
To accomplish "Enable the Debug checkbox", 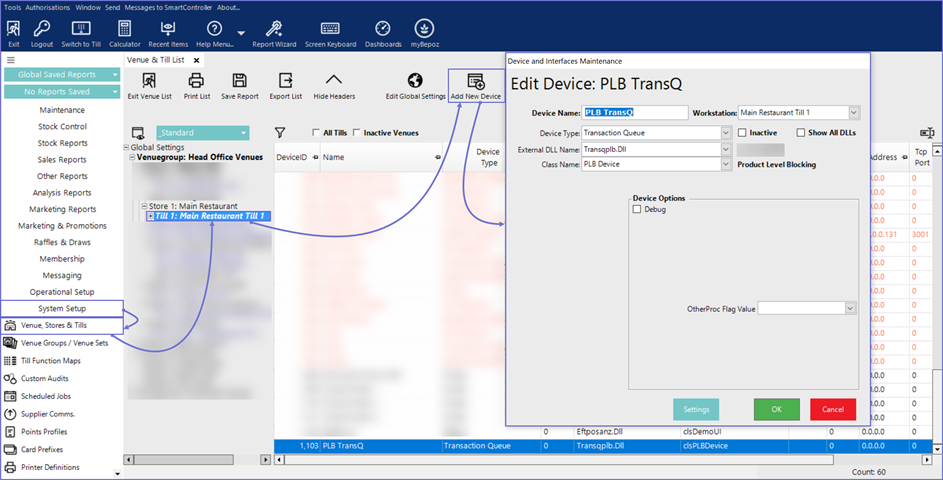I will point(637,210).
